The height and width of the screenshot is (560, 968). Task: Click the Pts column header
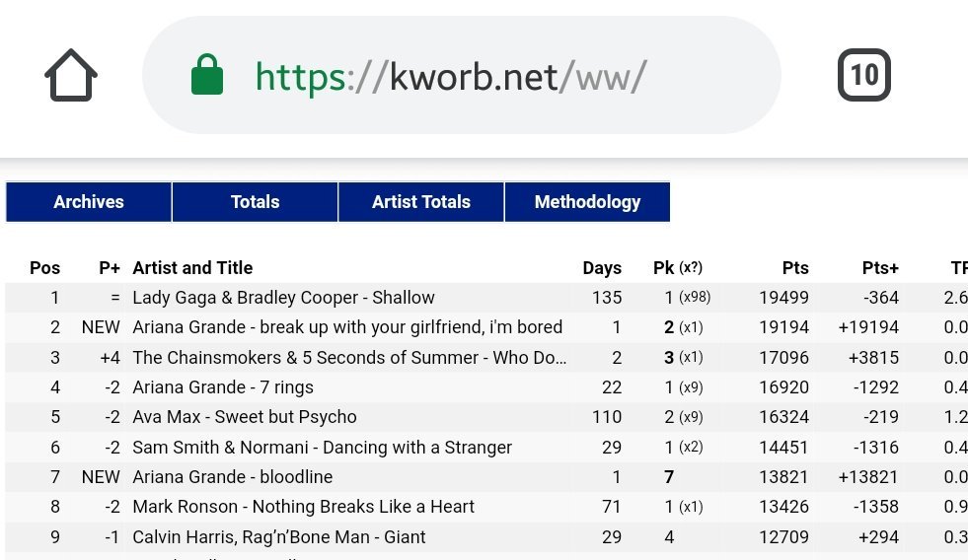point(795,267)
